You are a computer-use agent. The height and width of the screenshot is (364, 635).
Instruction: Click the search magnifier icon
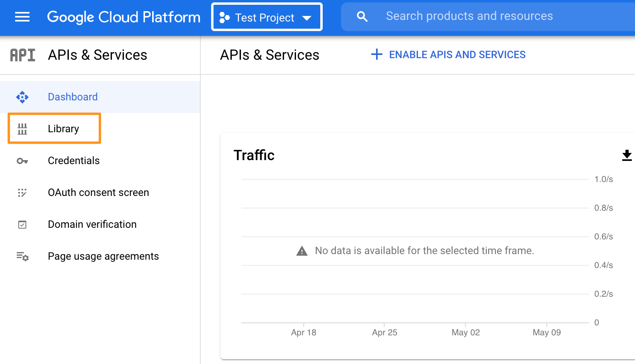362,16
